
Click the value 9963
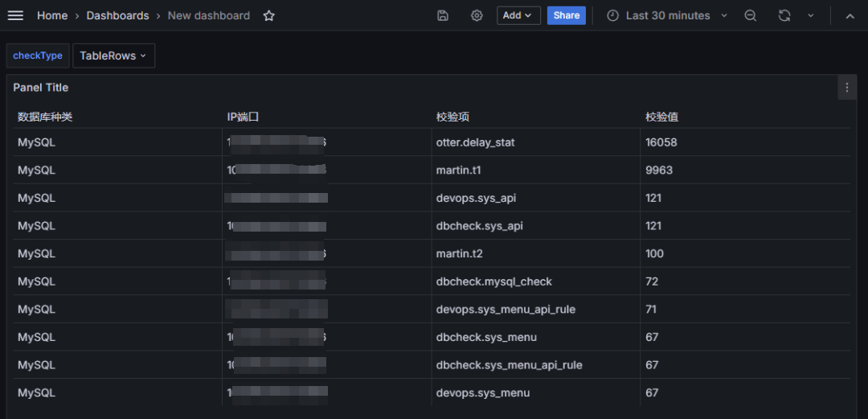[x=659, y=170]
